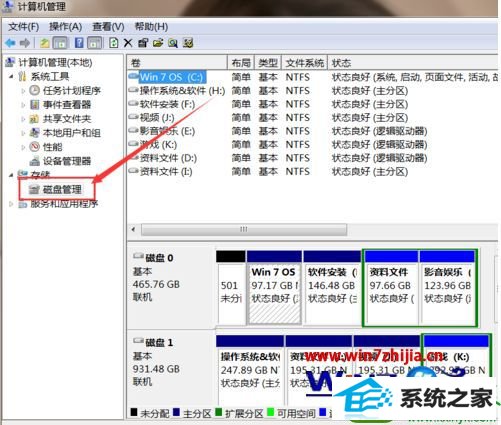Expand the 事件查看器 node arrow
The width and height of the screenshot is (501, 425).
(x=23, y=105)
